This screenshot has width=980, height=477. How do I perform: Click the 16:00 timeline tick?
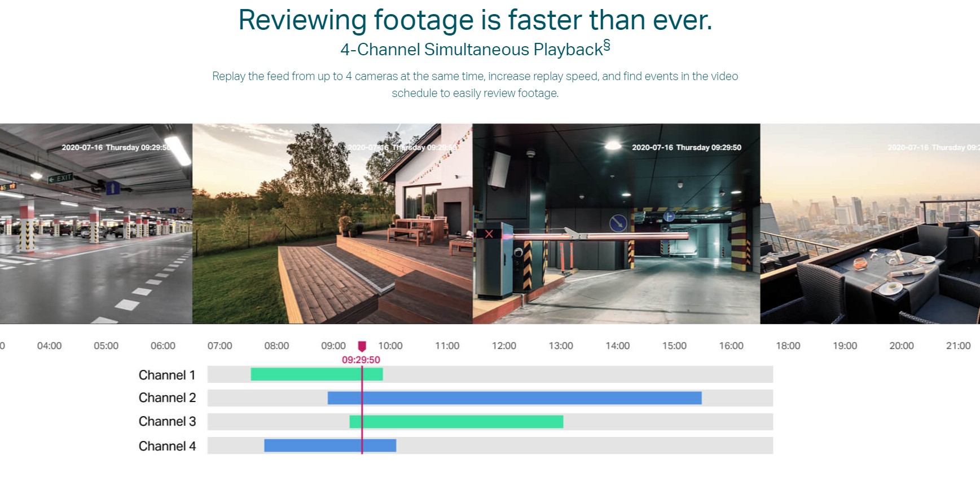pyautogui.click(x=731, y=346)
